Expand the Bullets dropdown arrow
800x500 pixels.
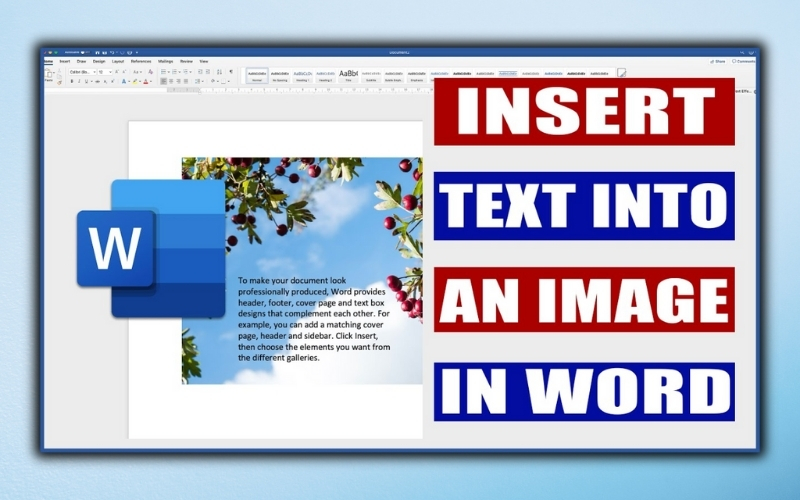[168, 72]
